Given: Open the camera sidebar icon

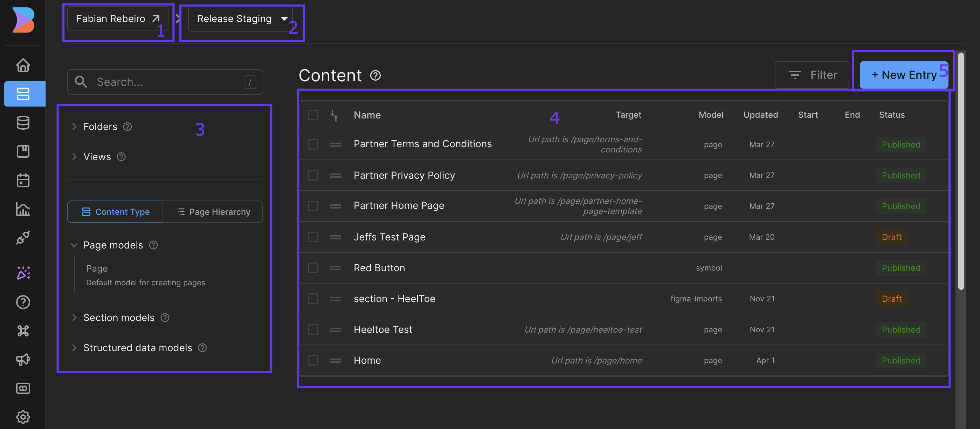Looking at the screenshot, I should pos(23,388).
